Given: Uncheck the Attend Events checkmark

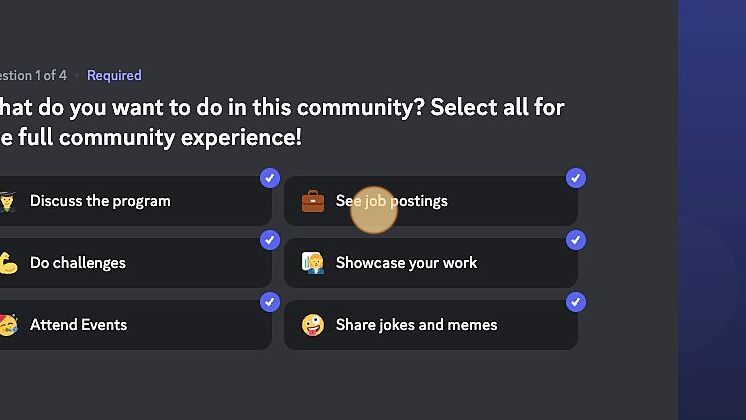Looking at the screenshot, I should [270, 302].
